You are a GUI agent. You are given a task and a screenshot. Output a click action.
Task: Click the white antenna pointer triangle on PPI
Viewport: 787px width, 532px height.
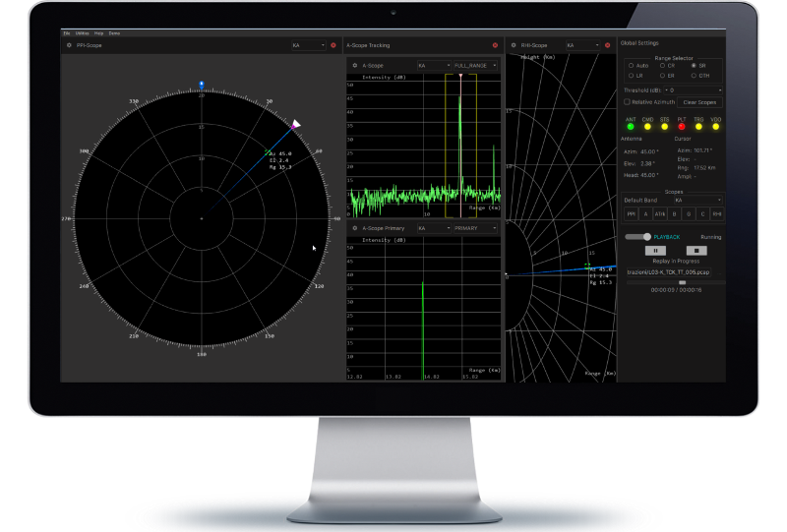point(296,124)
